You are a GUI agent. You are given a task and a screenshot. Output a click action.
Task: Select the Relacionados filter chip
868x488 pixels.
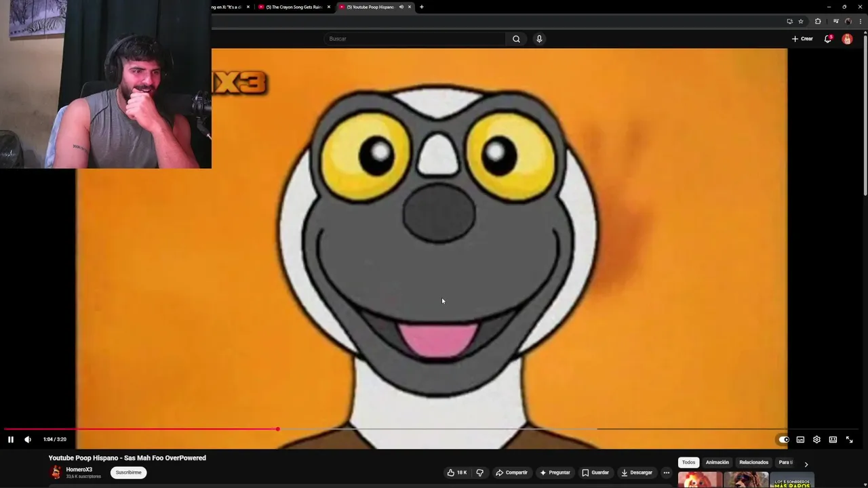[753, 462]
